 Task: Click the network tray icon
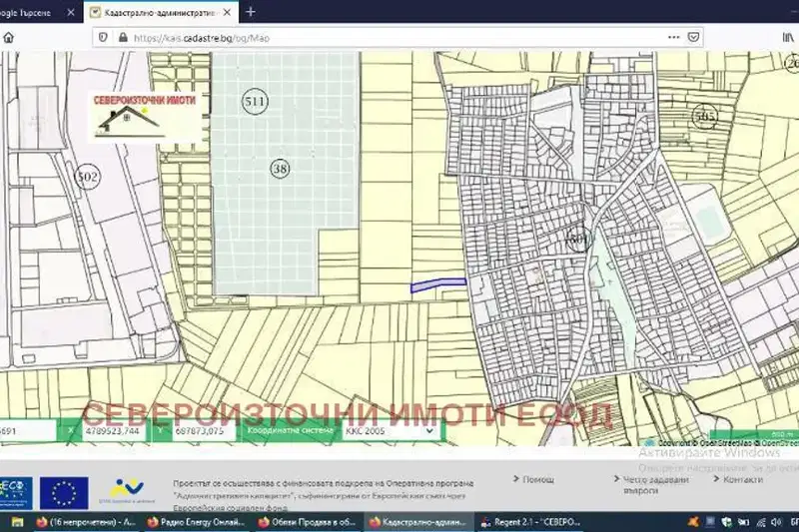tap(761, 522)
